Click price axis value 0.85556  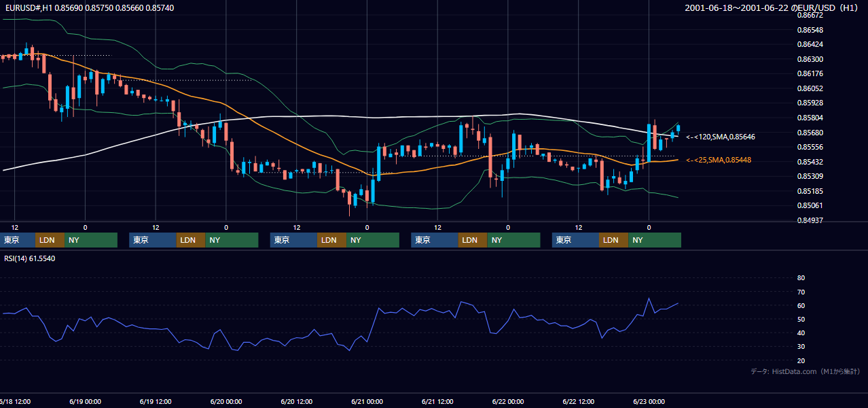click(810, 147)
